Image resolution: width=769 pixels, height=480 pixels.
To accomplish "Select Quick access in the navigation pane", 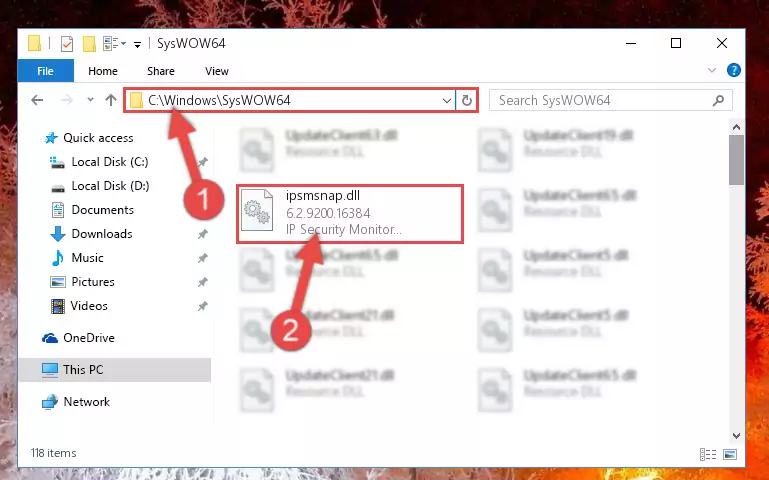I will pyautogui.click(x=98, y=138).
